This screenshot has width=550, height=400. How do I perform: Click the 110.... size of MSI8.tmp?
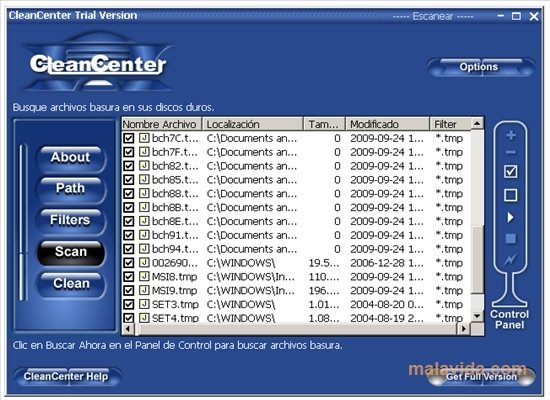coord(324,277)
